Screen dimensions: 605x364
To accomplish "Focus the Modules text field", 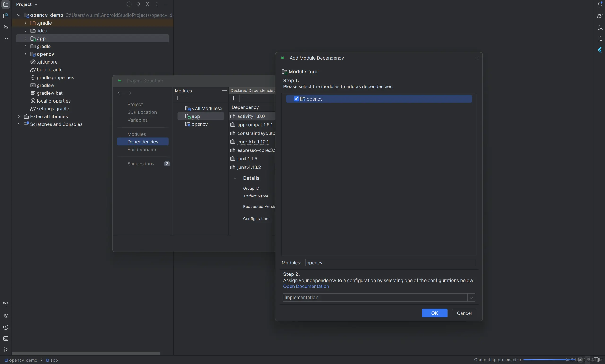I will 390,263.
